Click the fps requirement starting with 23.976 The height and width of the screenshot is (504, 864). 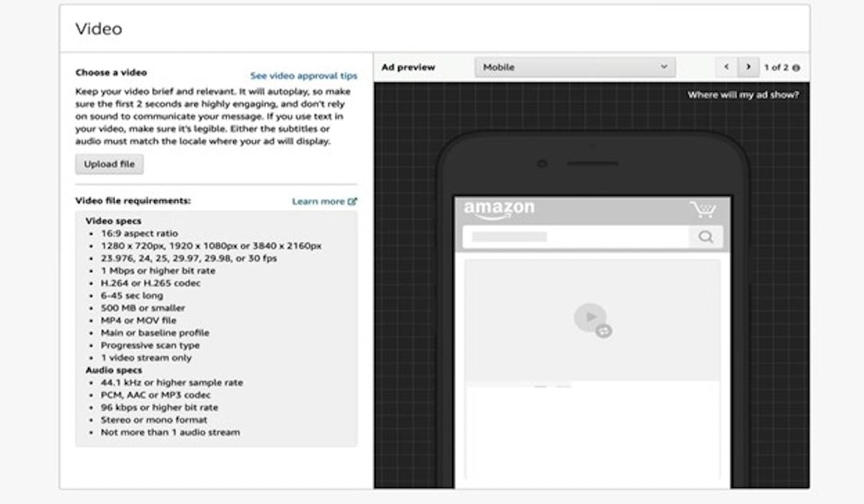pos(189,258)
